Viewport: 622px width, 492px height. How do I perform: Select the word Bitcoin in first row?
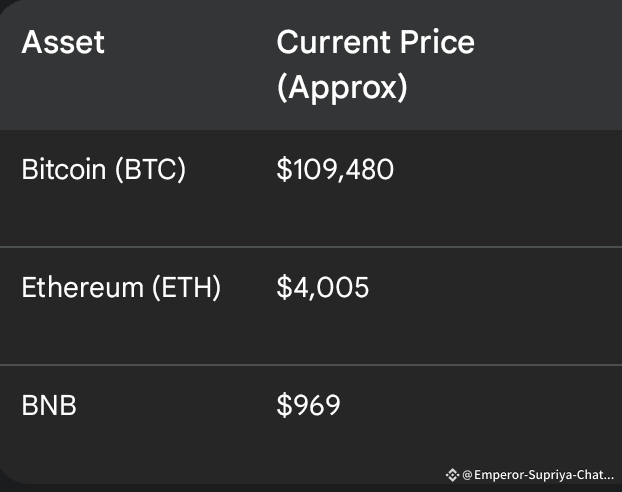pos(64,169)
